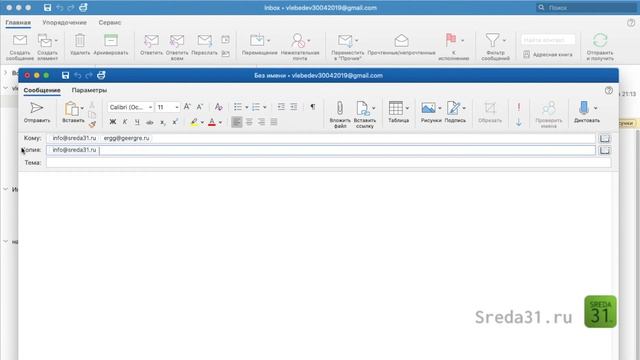The width and height of the screenshot is (640, 360).
Task: Open Диктовать dropdown arrow
Action: tap(596, 108)
